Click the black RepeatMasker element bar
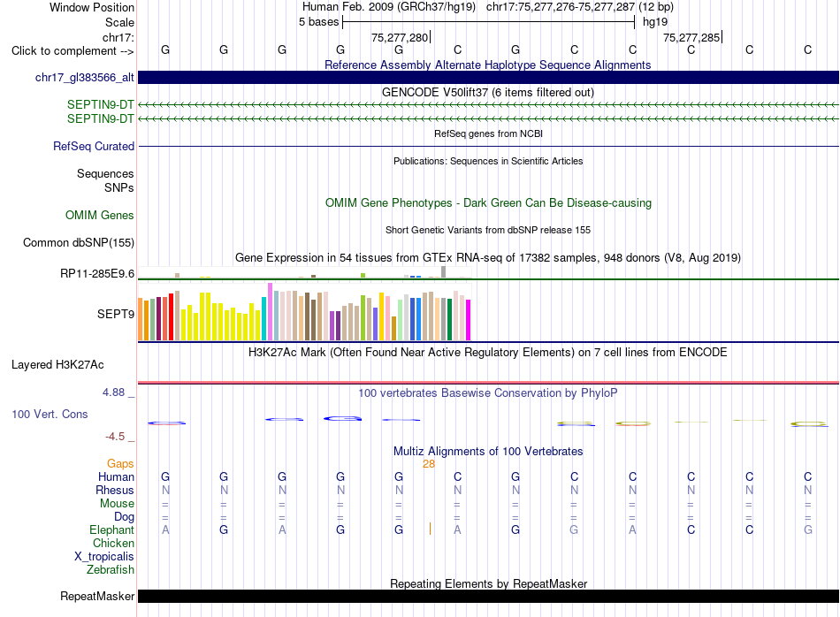Image resolution: width=840 pixels, height=617 pixels. pos(489,596)
